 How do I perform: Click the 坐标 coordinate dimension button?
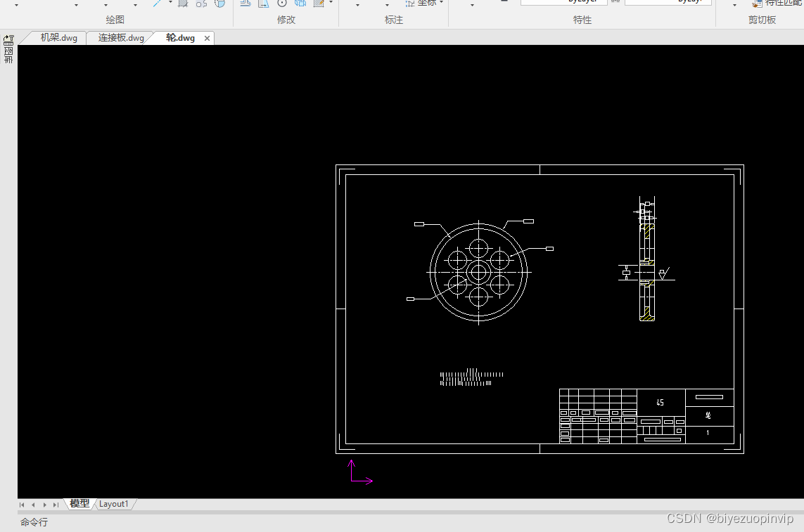point(421,3)
